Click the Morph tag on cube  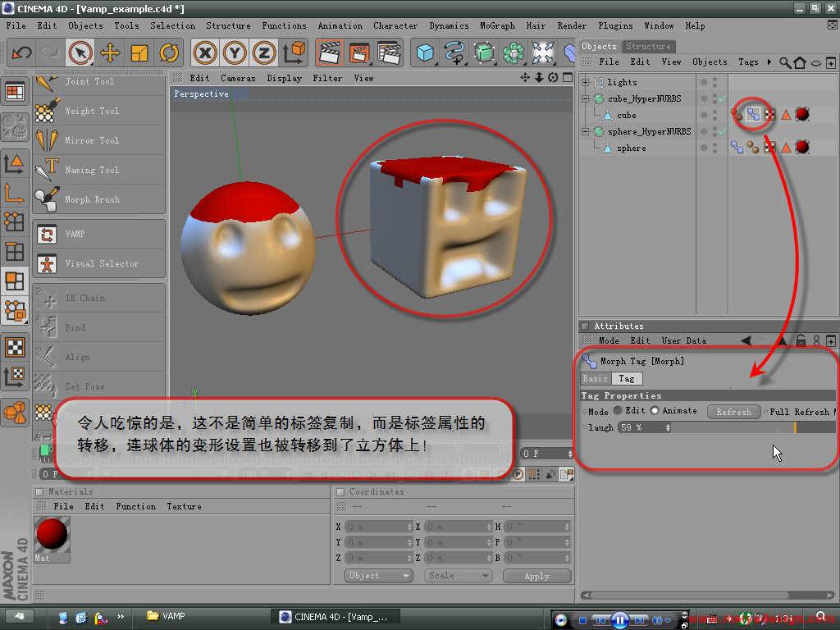(x=753, y=114)
